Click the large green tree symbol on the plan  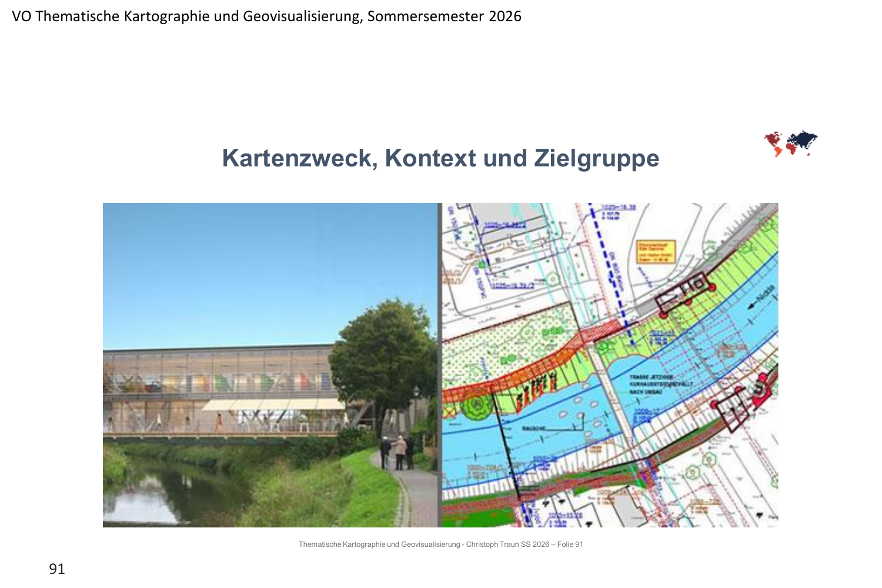[476, 405]
